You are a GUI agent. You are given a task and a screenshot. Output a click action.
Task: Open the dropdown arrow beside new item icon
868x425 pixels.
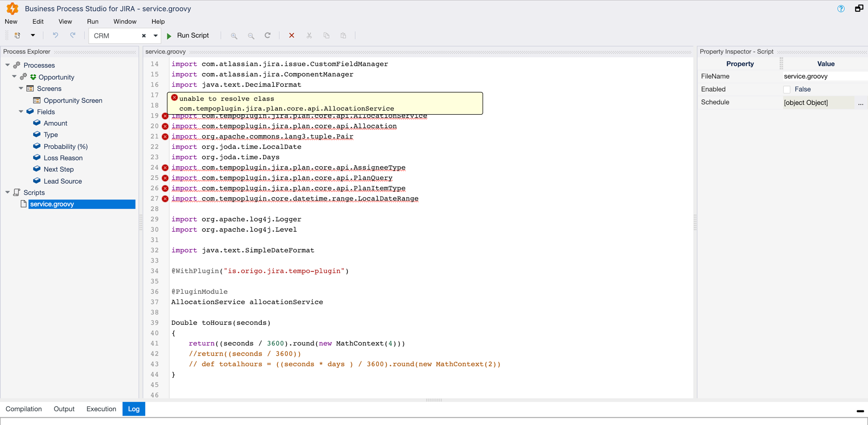(33, 35)
